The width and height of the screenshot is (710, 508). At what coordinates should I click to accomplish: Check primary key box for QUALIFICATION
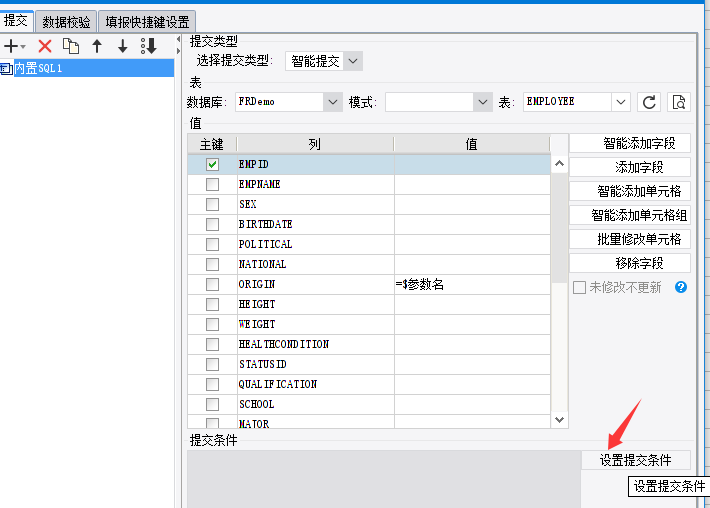212,384
